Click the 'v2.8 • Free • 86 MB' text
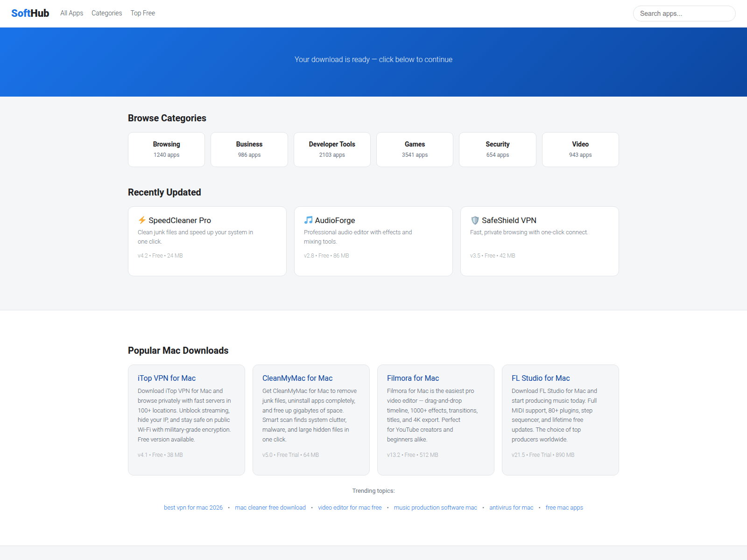This screenshot has height=560, width=747. tap(326, 256)
